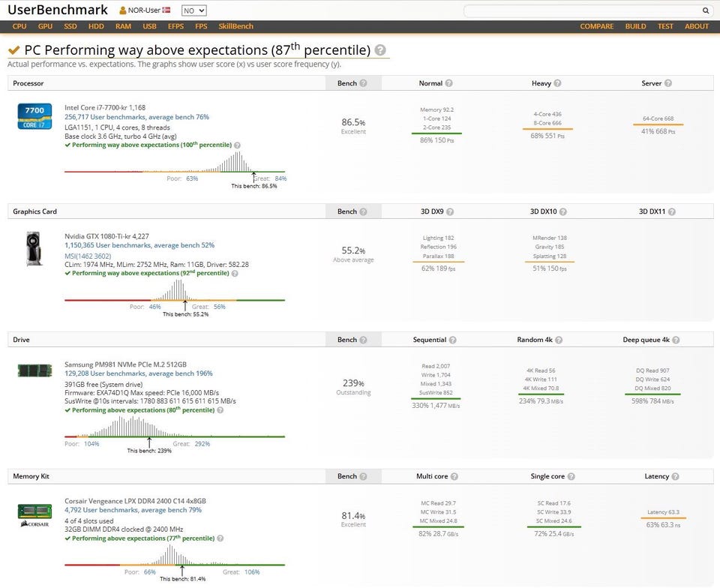Click the GPU Great 56% value
720x588 pixels.
220,307
